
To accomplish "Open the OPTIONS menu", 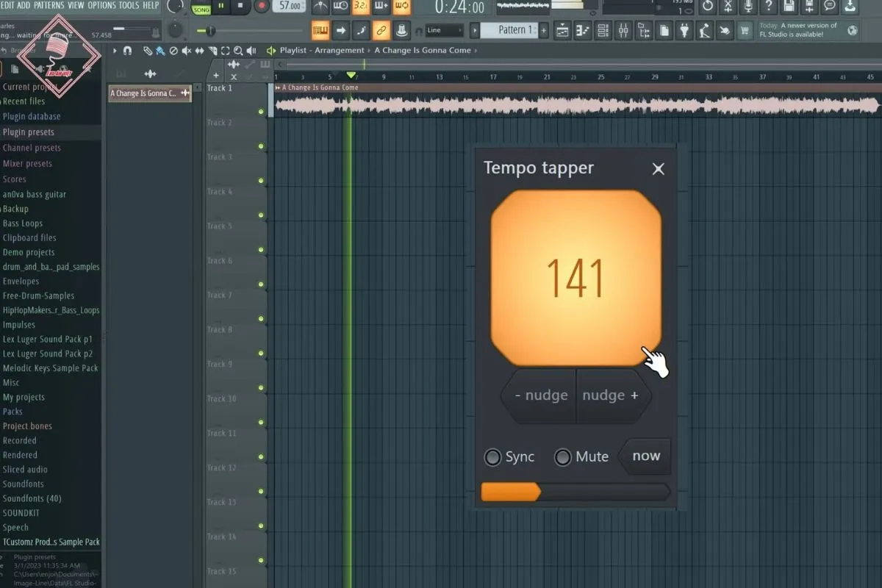I will pos(101,5).
